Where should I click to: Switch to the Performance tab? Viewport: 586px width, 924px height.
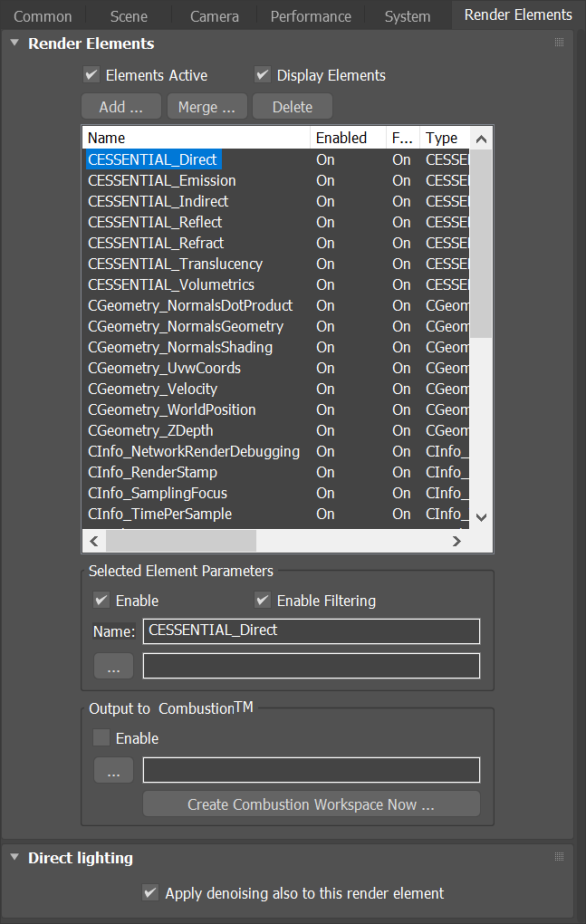click(311, 16)
